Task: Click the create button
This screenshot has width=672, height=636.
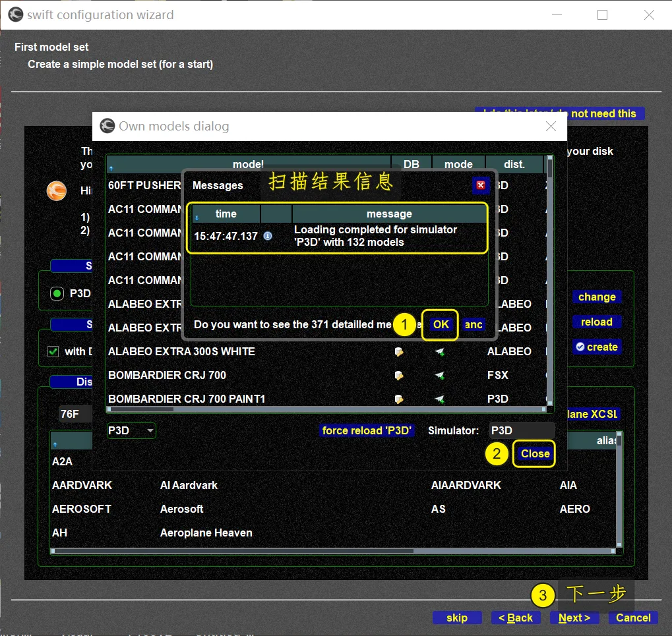Action: [x=597, y=347]
